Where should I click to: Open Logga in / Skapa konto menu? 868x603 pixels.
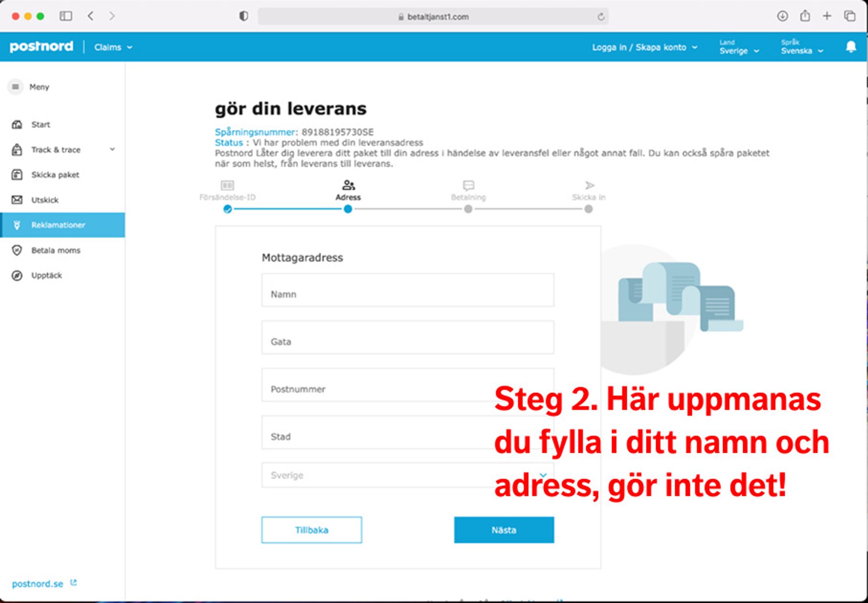644,47
